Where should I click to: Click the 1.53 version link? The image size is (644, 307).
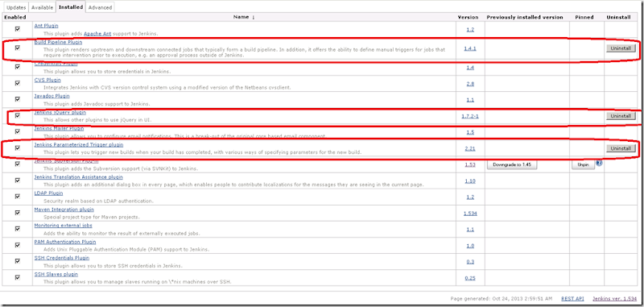tap(470, 165)
